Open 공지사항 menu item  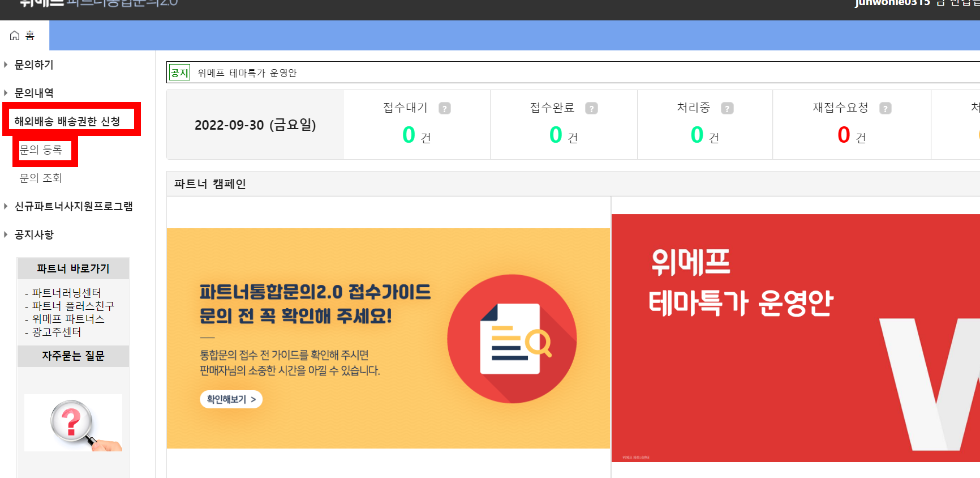(x=34, y=234)
